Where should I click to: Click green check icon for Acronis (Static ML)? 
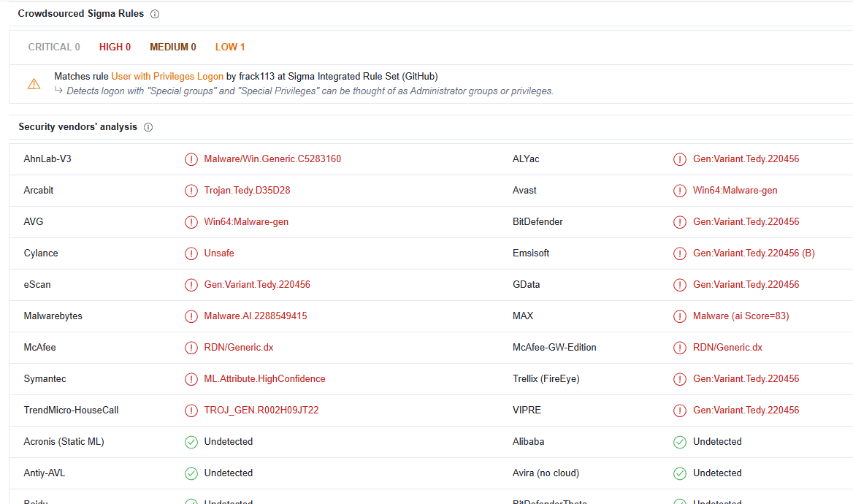(x=191, y=442)
